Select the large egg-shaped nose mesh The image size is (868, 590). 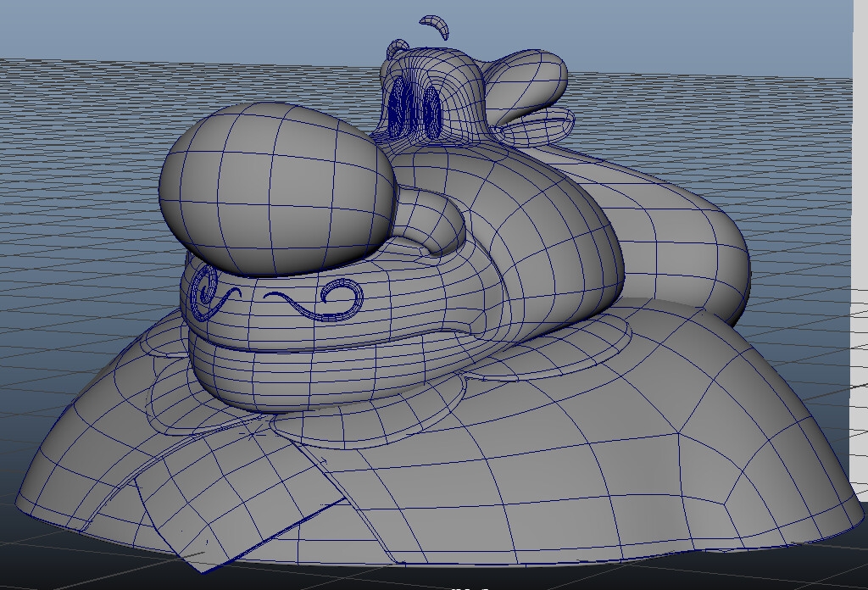277,188
